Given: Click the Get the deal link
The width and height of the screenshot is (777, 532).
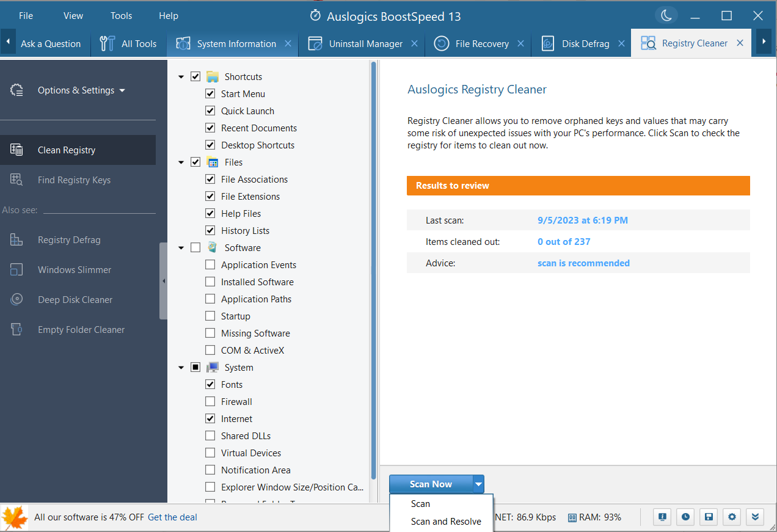Looking at the screenshot, I should click(x=172, y=517).
